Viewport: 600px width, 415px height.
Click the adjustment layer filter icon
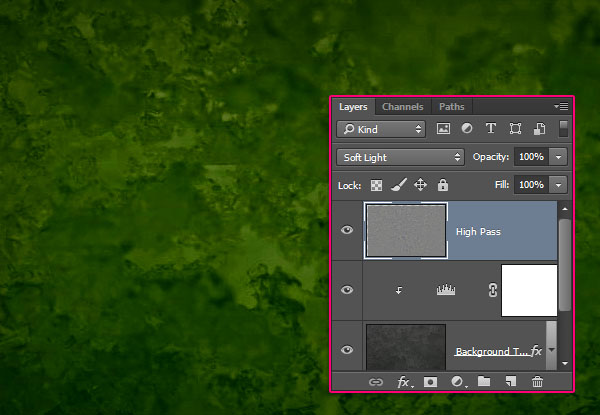[x=467, y=129]
